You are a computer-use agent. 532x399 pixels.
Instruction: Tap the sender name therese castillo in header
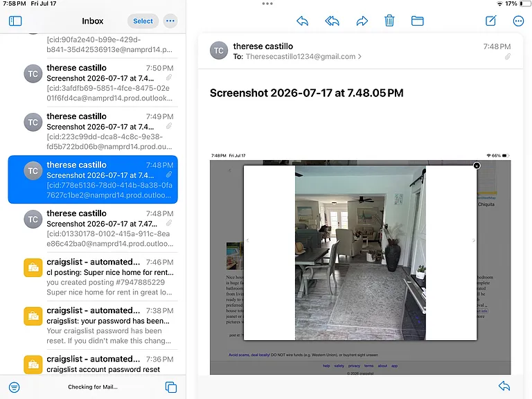coord(263,46)
